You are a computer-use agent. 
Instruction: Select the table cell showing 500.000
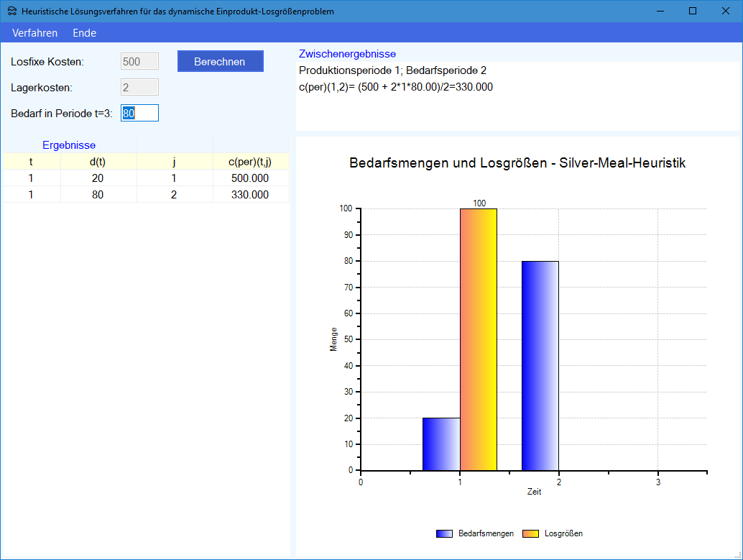(251, 178)
